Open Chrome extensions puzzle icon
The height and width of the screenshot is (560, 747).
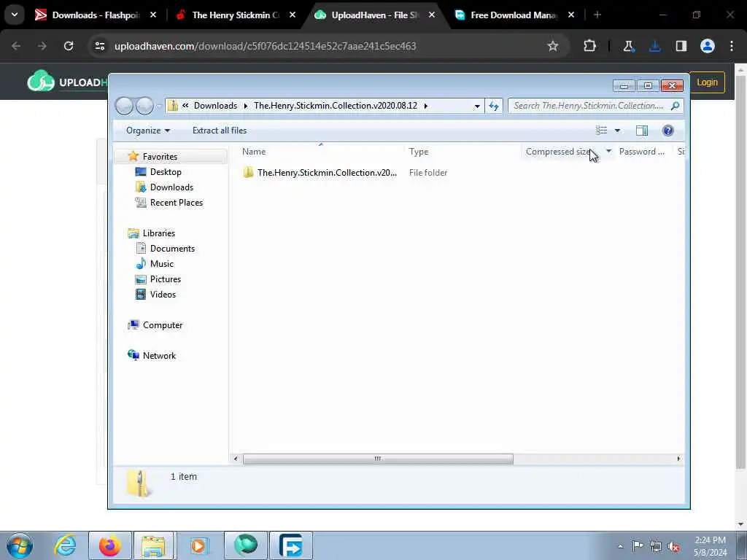(589, 46)
